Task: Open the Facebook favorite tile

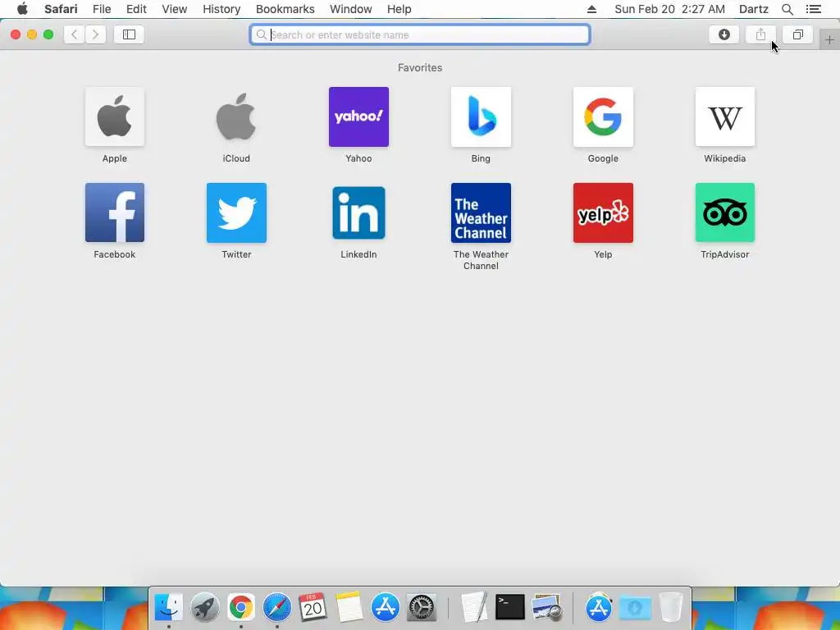Action: 115,212
